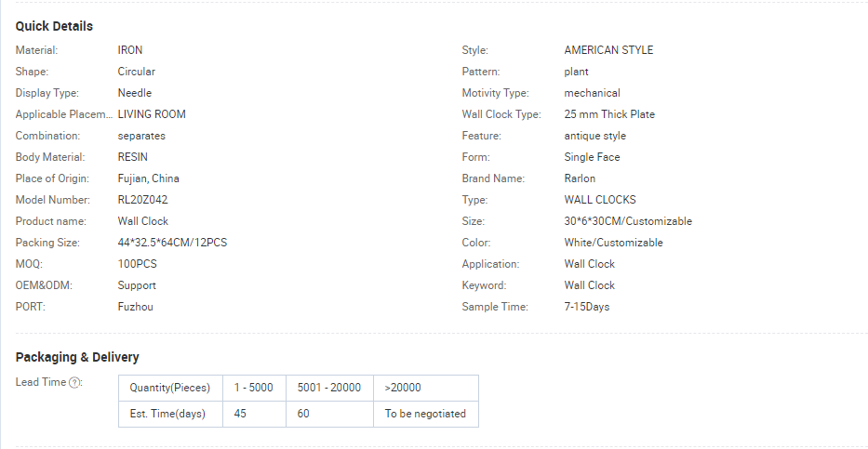Click the 7-15Days sample time value
The width and height of the screenshot is (868, 449).
tap(586, 307)
